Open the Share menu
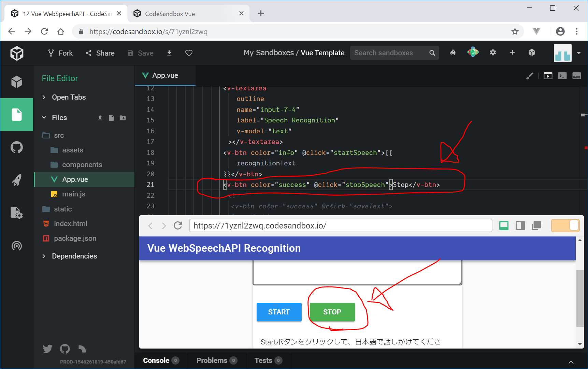Image resolution: width=588 pixels, height=369 pixels. [x=100, y=53]
